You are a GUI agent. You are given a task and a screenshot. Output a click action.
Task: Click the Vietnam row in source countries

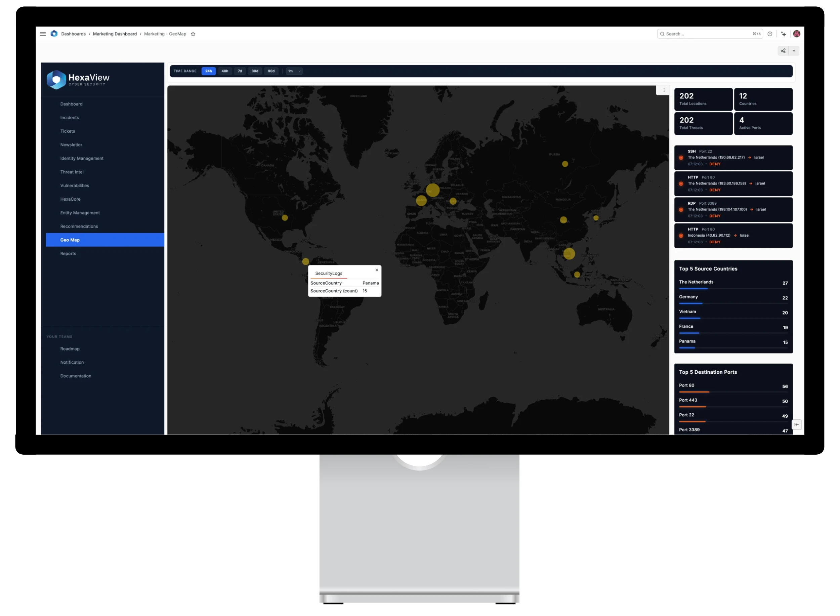coord(734,314)
